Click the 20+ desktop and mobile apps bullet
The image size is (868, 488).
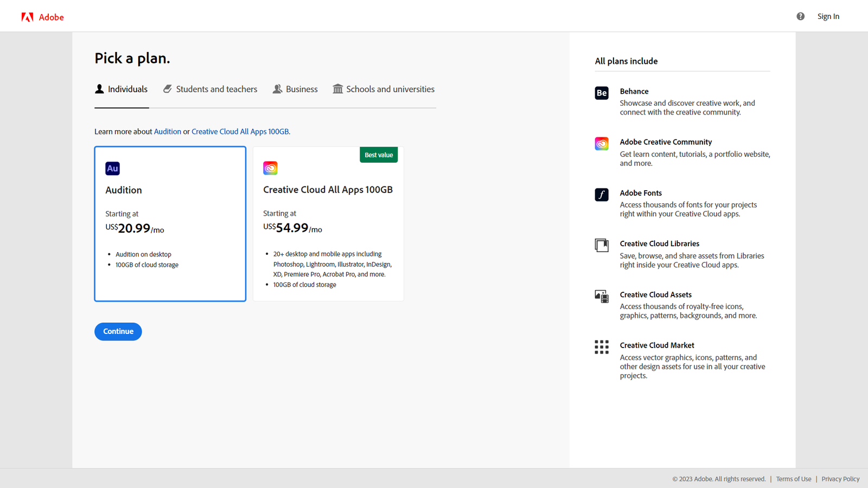click(333, 264)
